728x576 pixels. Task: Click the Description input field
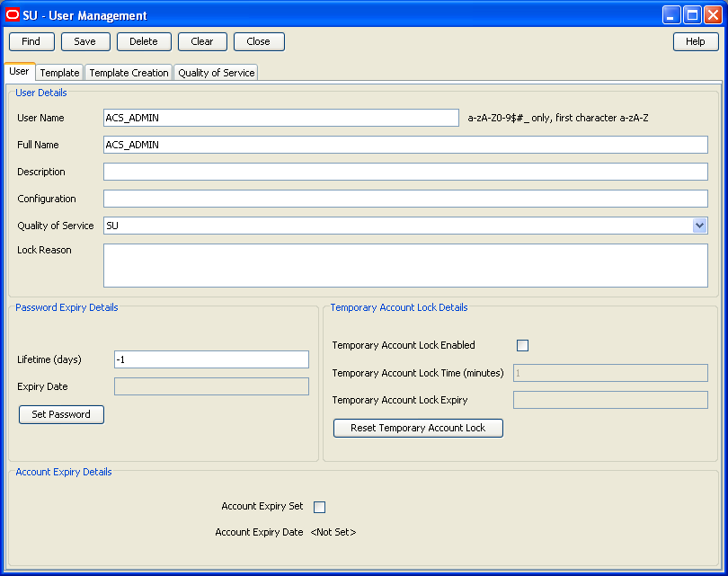(x=404, y=172)
